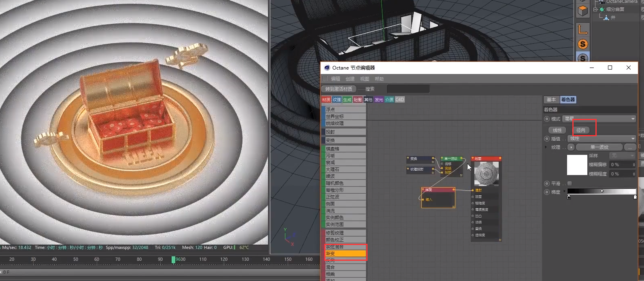Click the 线性 gradient type button
The height and width of the screenshot is (281, 644).
tap(557, 130)
